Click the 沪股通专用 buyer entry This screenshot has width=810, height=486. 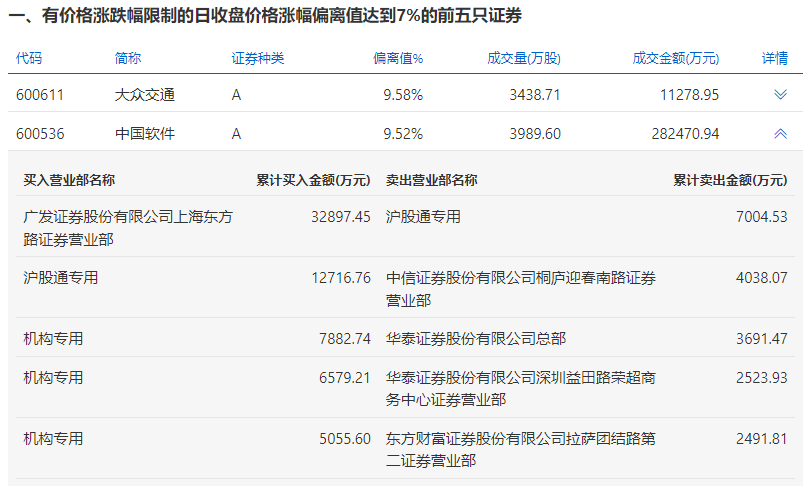[60, 278]
